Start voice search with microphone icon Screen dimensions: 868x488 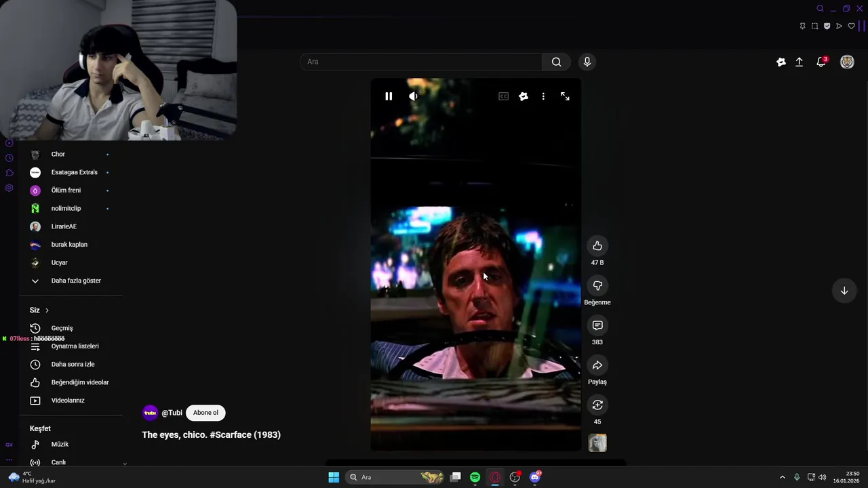[587, 62]
